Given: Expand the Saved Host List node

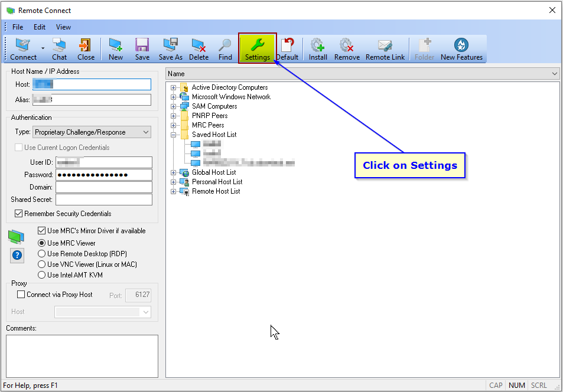Looking at the screenshot, I should click(172, 134).
